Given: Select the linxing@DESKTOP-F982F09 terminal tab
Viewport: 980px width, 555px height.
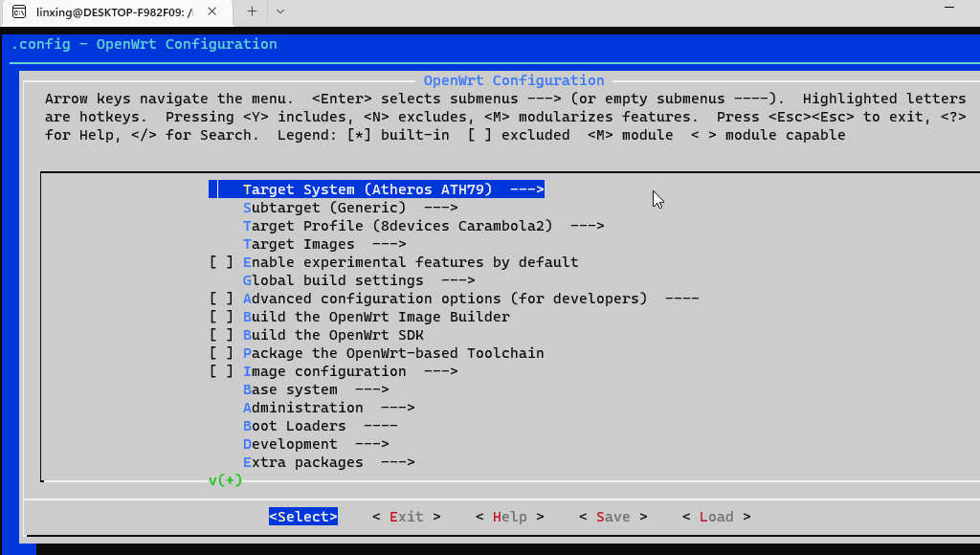Looking at the screenshot, I should tap(115, 13).
